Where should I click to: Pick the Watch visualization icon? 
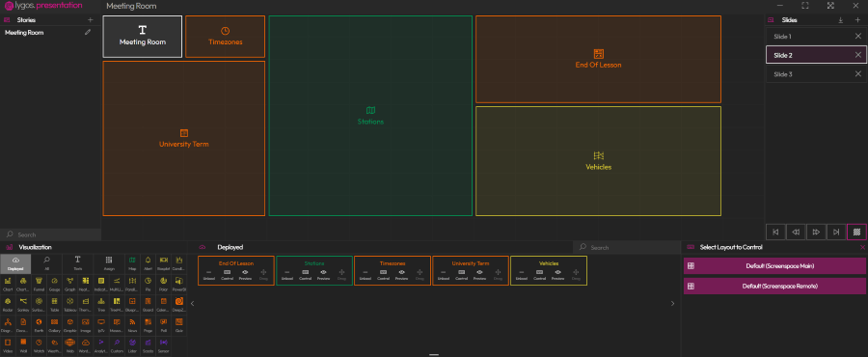click(x=40, y=346)
